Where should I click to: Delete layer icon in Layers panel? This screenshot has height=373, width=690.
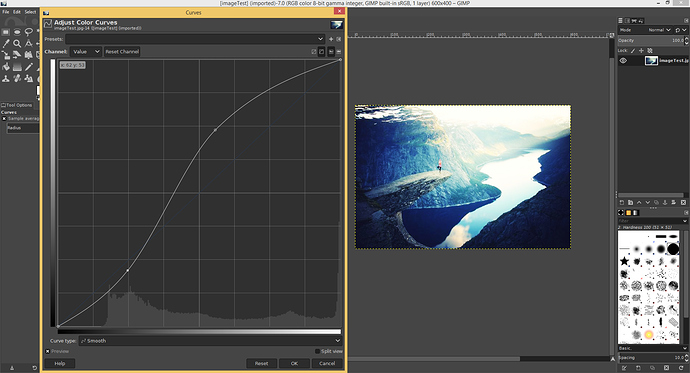[x=683, y=202]
